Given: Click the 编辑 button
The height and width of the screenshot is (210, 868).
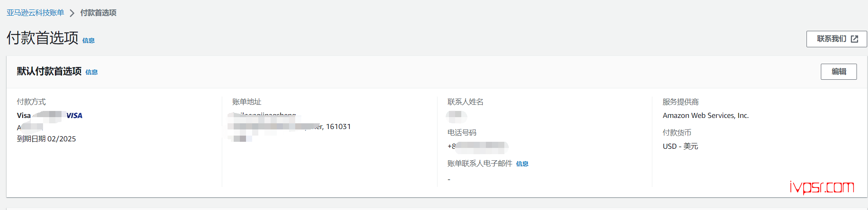Looking at the screenshot, I should 838,72.
